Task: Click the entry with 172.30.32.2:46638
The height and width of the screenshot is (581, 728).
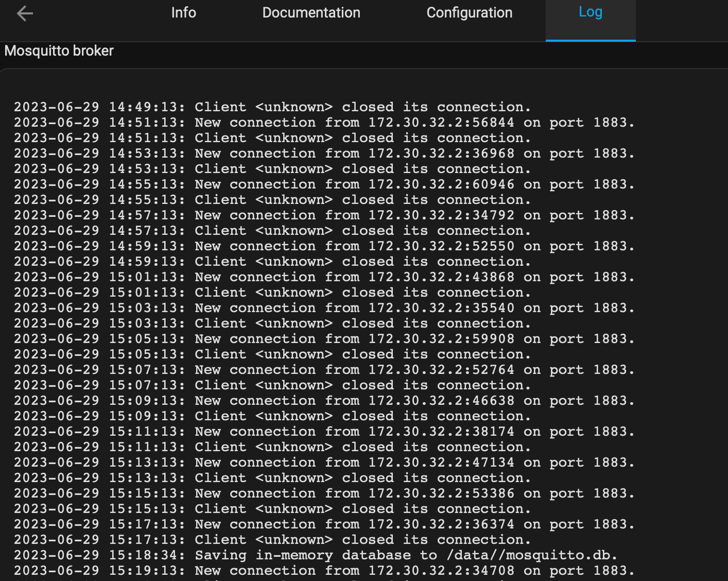Action: [324, 401]
